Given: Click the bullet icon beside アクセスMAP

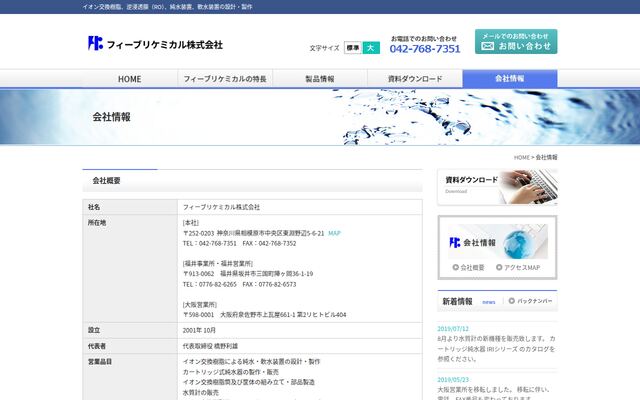Looking at the screenshot, I should pos(499,267).
